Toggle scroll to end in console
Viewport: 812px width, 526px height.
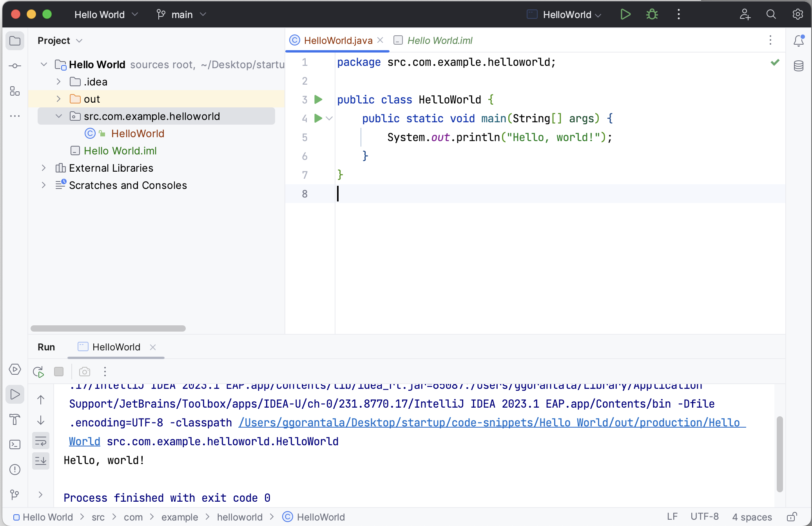(x=41, y=461)
